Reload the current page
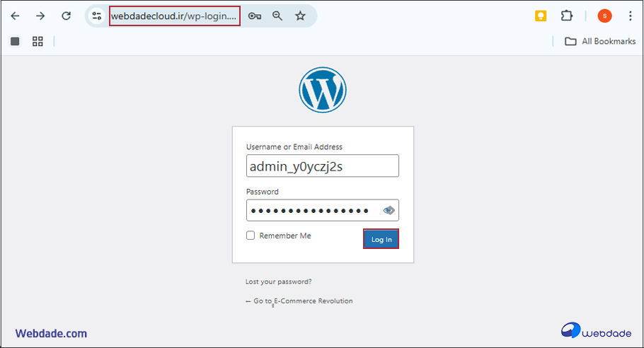Image resolution: width=644 pixels, height=348 pixels. [x=66, y=16]
